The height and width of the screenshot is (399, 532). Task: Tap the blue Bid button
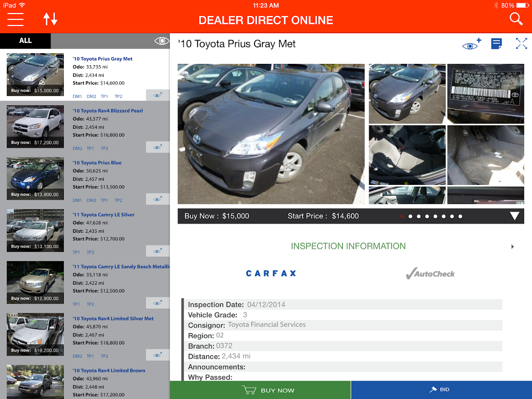pyautogui.click(x=442, y=390)
